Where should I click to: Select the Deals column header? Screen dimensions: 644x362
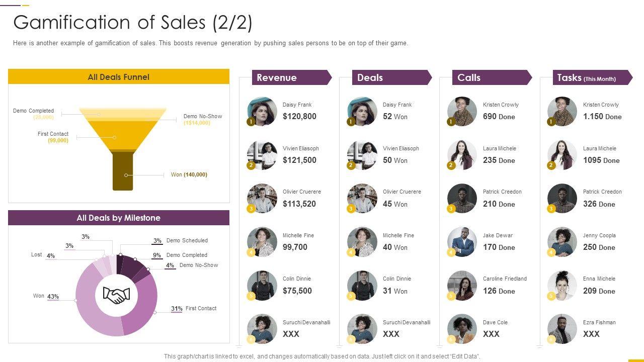coord(391,77)
